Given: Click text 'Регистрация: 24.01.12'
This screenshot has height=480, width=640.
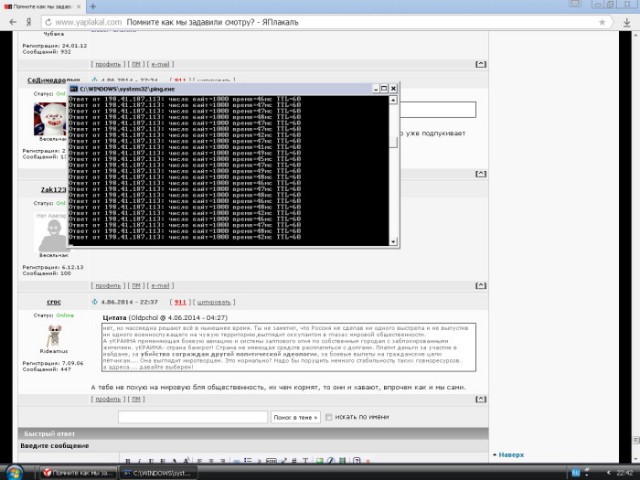Looking at the screenshot, I should pyautogui.click(x=55, y=46).
